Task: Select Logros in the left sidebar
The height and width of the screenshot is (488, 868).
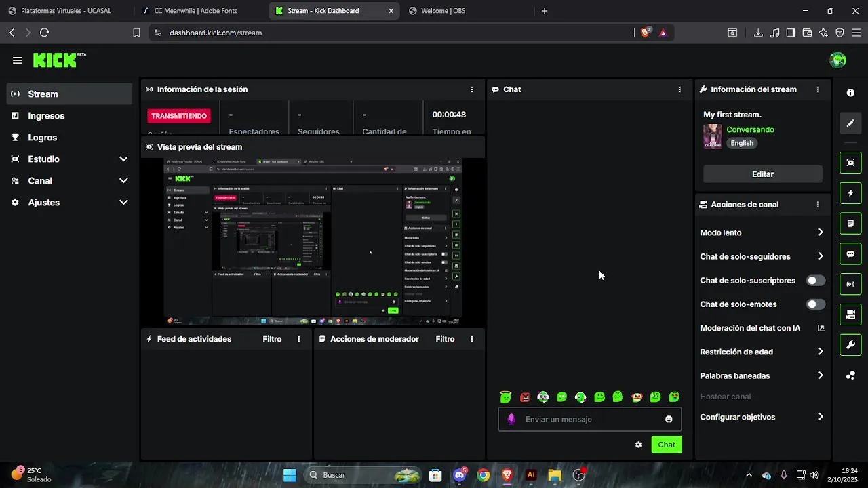Action: (x=69, y=138)
